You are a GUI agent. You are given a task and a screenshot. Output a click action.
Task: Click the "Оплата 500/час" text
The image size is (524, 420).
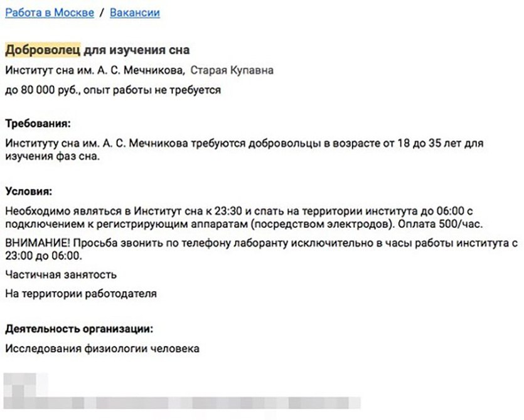(x=439, y=223)
